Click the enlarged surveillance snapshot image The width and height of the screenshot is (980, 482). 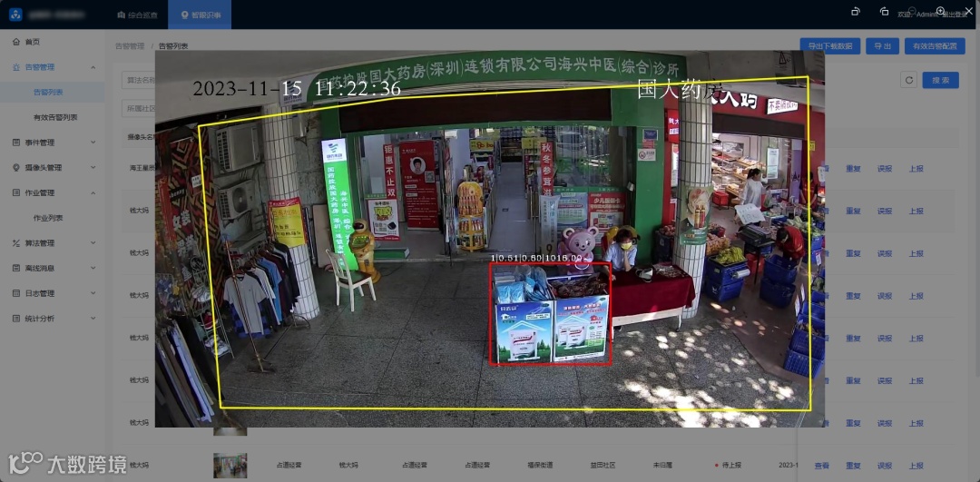coord(490,239)
